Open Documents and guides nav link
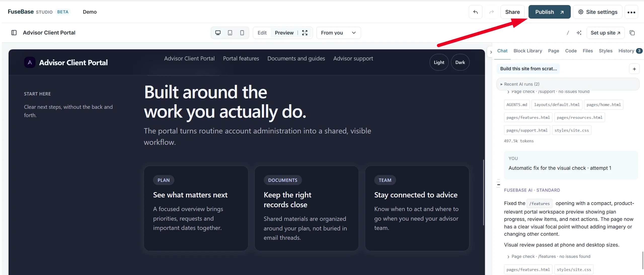The width and height of the screenshot is (644, 275). click(x=296, y=58)
